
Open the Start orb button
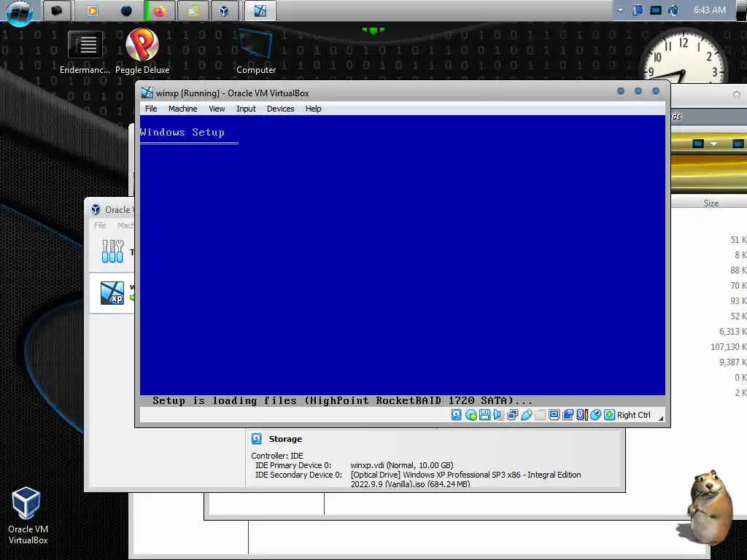point(20,12)
